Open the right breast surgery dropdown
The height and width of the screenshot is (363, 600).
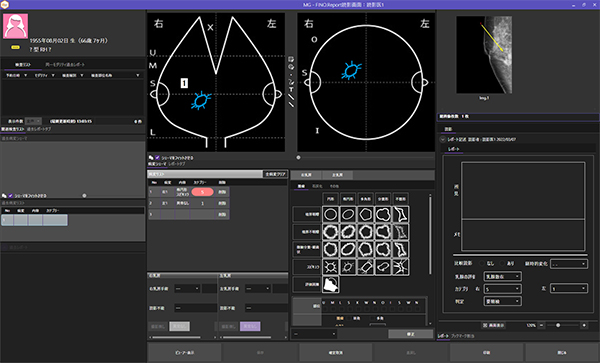tap(187, 288)
